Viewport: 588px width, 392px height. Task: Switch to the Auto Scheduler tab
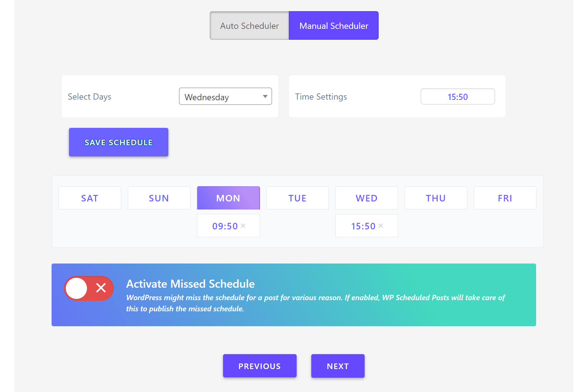[249, 25]
